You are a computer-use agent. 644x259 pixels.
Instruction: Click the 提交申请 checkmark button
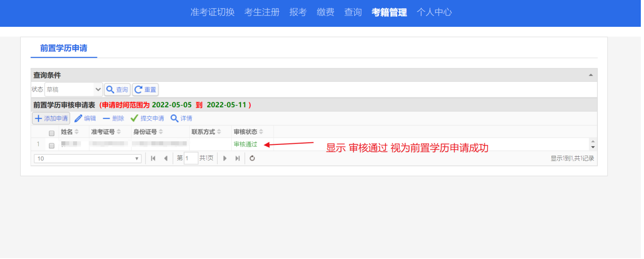tap(147, 119)
